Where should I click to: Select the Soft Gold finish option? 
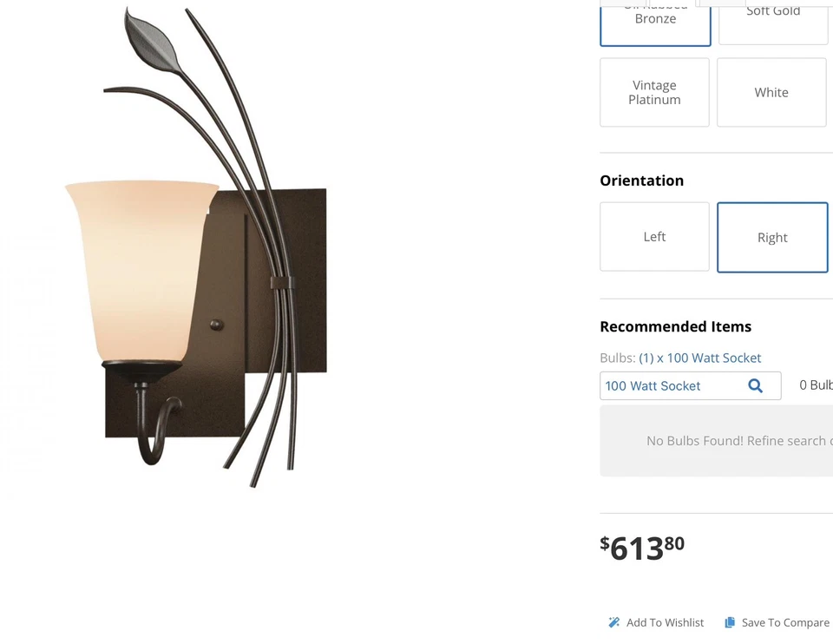774,23
